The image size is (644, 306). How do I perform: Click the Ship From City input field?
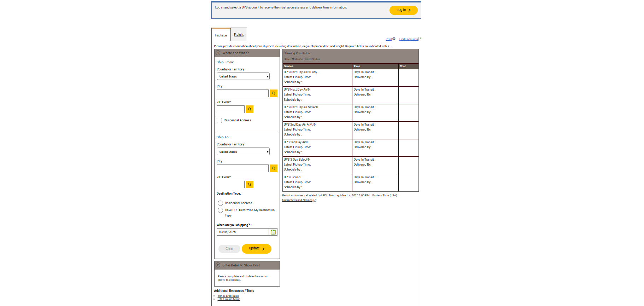(x=243, y=93)
